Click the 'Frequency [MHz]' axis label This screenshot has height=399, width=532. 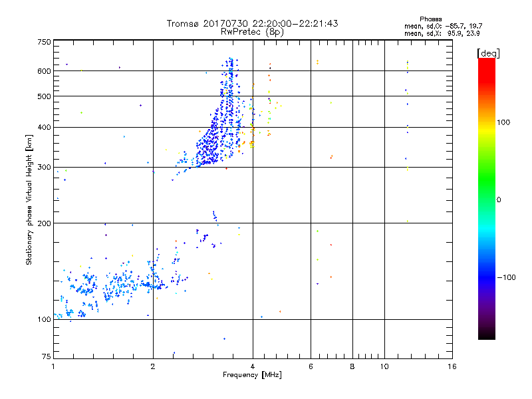point(252,375)
